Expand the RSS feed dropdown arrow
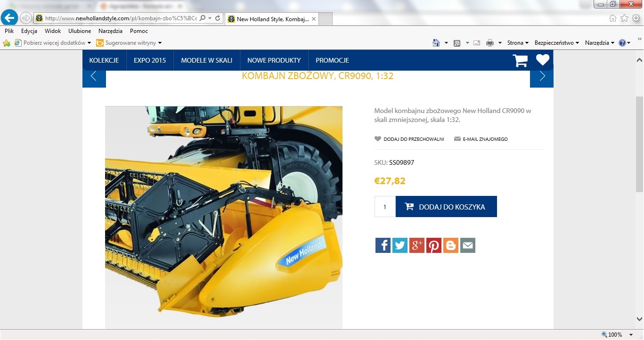 tap(467, 43)
